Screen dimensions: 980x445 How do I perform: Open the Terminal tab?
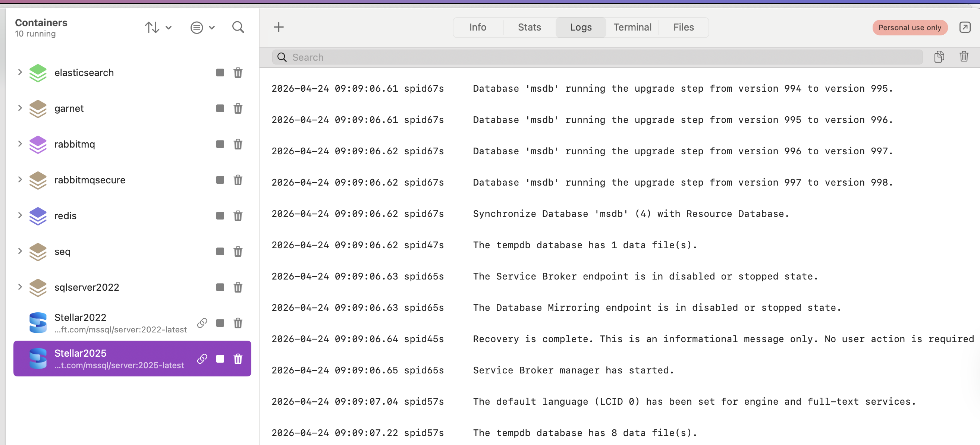(x=632, y=27)
